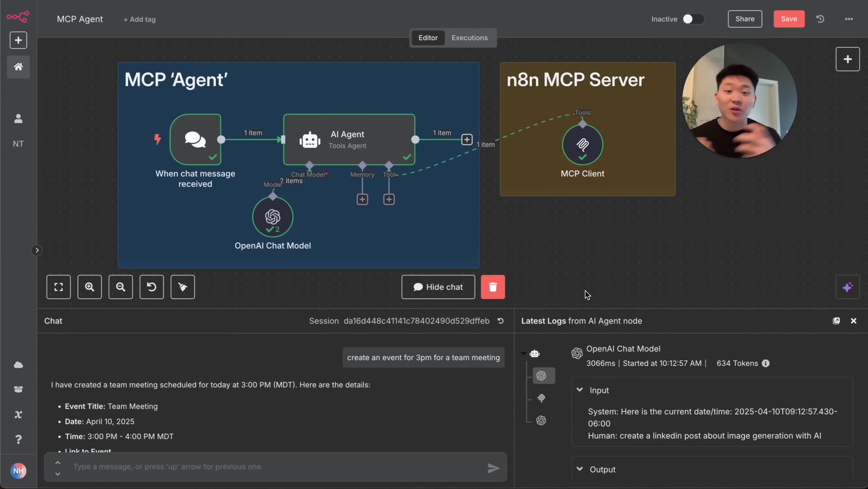Click the Add tag link

point(139,19)
